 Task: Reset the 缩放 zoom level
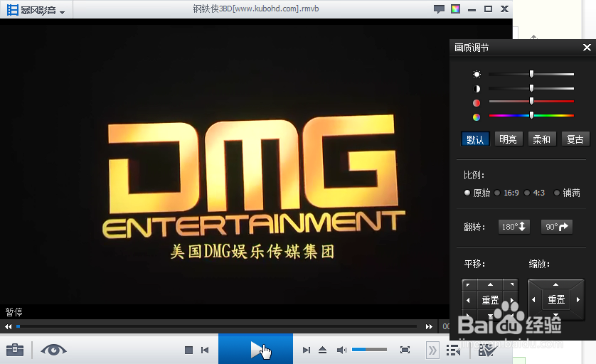click(556, 300)
